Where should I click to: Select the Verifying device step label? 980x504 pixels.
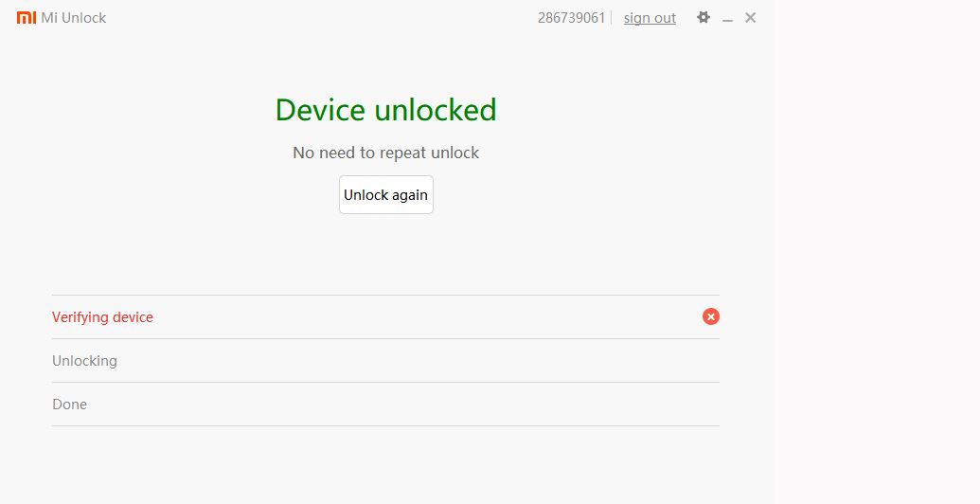point(102,317)
